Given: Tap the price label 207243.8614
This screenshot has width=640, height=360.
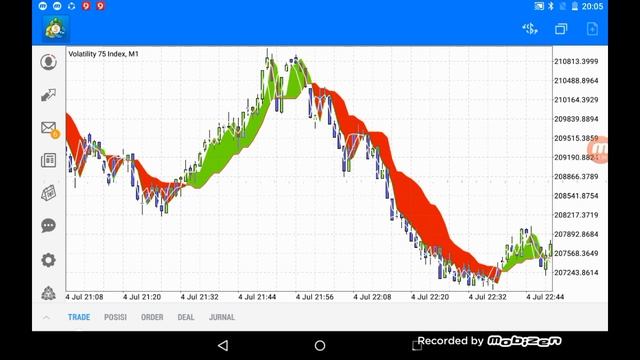Looking at the screenshot, I should click(576, 272).
